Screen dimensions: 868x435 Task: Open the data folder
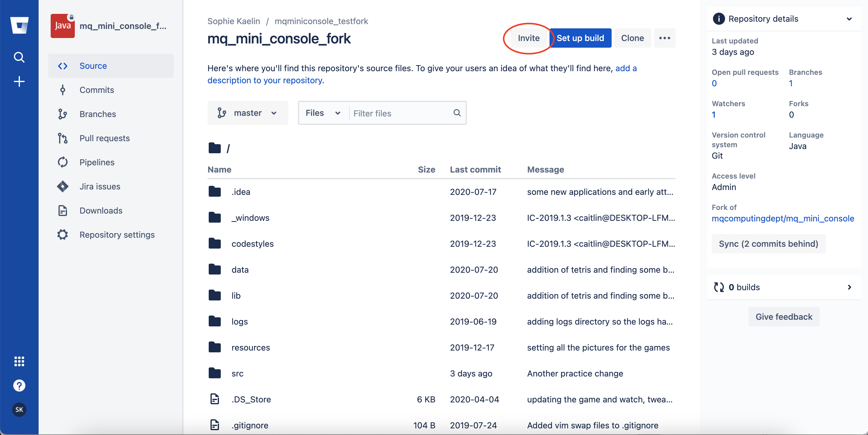tap(239, 269)
